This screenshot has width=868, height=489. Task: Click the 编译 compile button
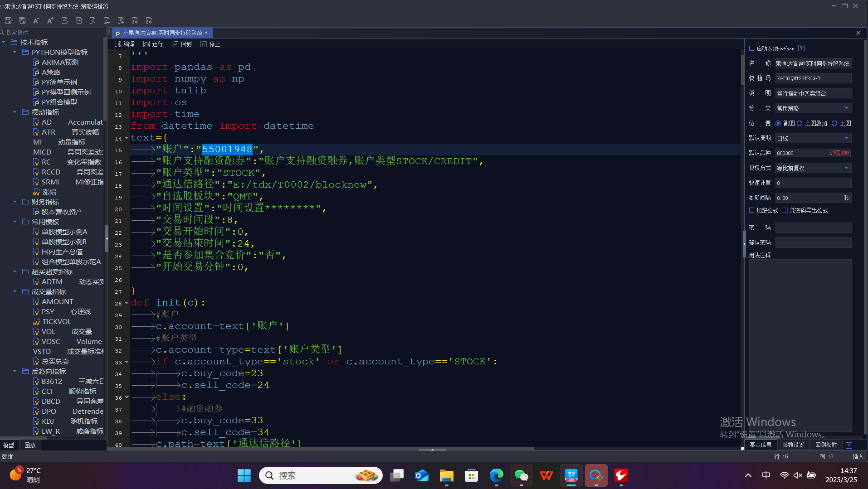coord(125,44)
